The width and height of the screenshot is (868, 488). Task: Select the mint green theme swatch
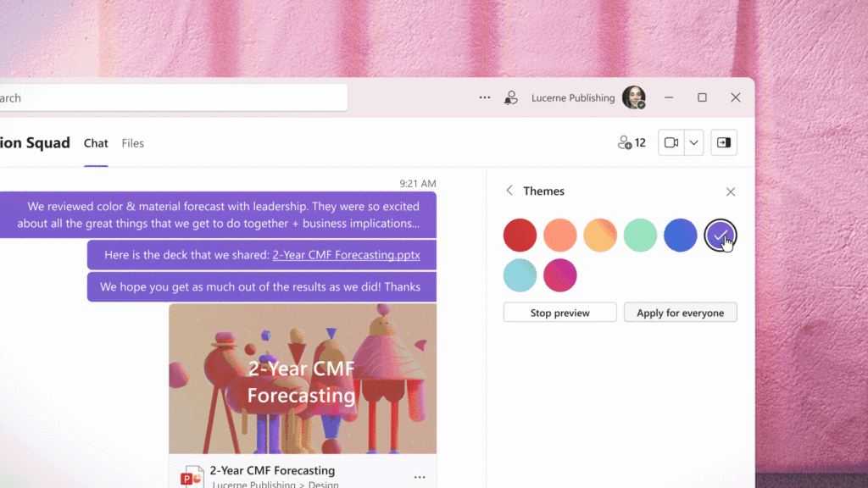[640, 235]
